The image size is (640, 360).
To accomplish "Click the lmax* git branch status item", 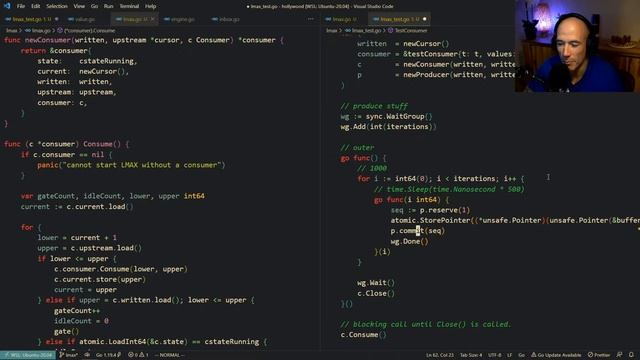I will pyautogui.click(x=69, y=355).
